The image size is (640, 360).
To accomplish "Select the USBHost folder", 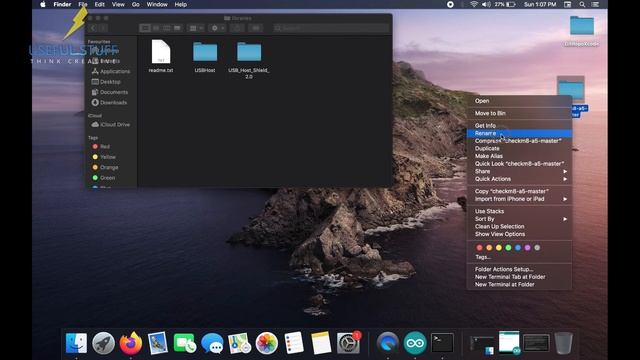I will coord(205,57).
